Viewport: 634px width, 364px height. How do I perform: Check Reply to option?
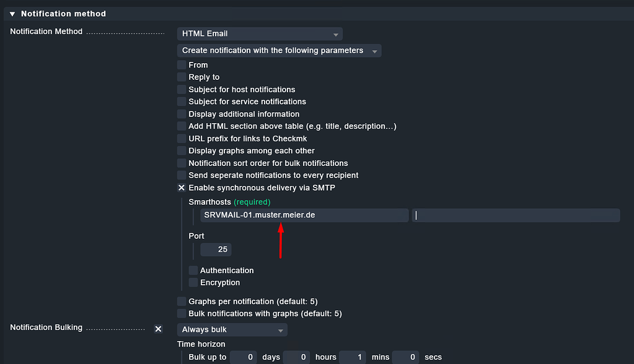tap(181, 77)
